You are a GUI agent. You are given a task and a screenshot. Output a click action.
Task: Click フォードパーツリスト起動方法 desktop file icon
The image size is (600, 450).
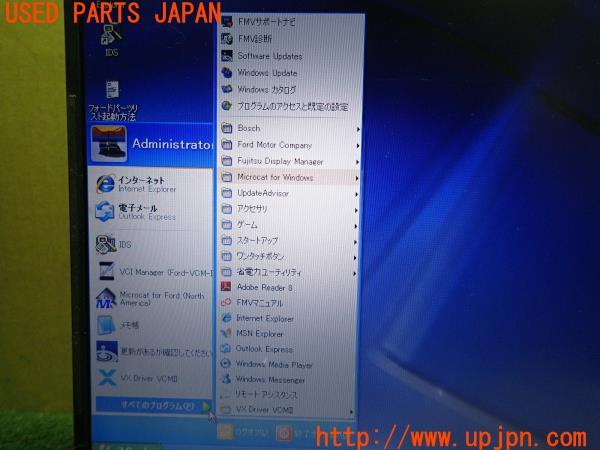click(x=112, y=90)
